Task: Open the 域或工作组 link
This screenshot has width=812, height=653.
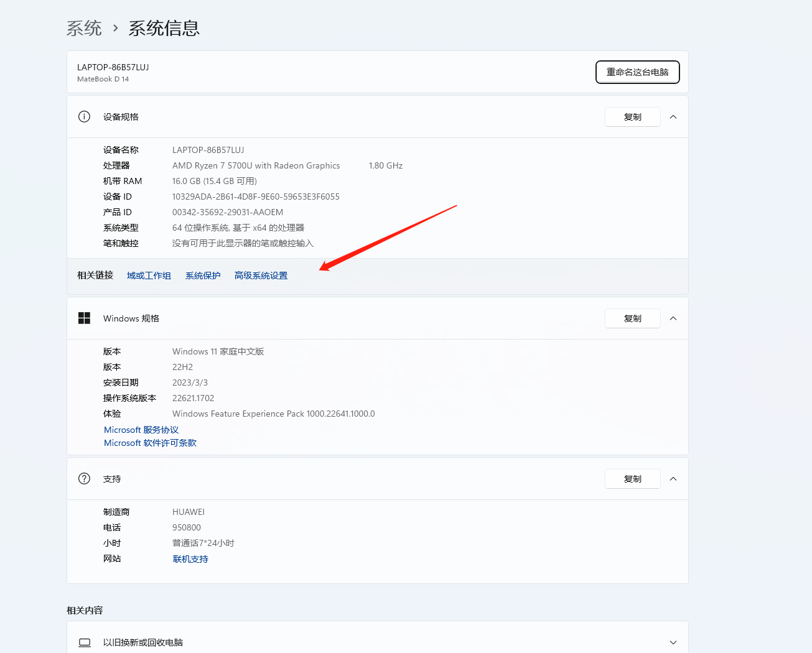Action: tap(149, 276)
